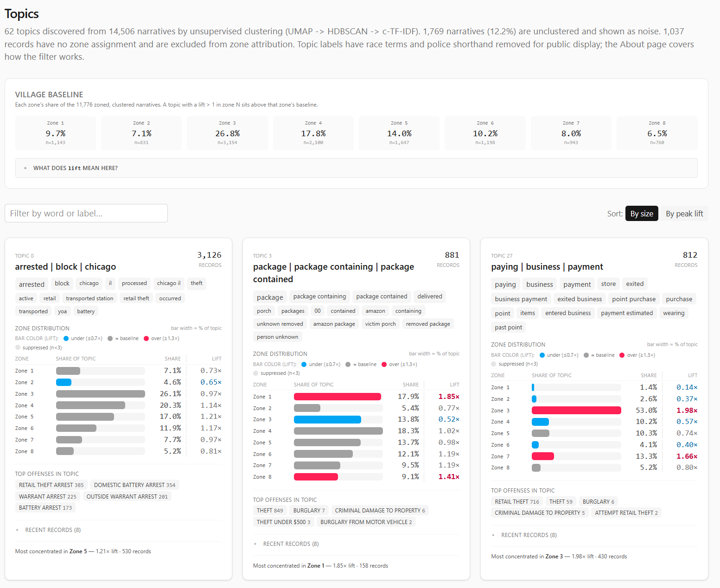Expand Recent Records in the Topic 0 card
This screenshot has width=720, height=588.
click(x=53, y=530)
